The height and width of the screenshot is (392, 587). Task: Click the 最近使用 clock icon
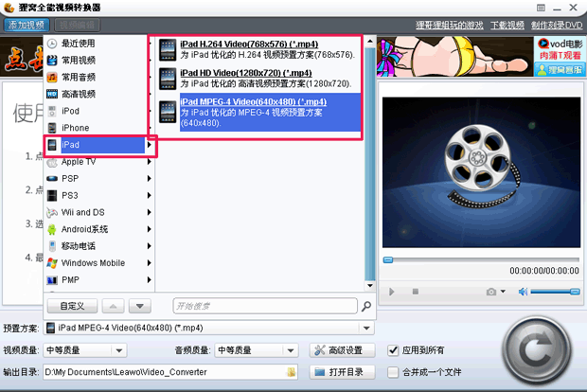coord(52,44)
